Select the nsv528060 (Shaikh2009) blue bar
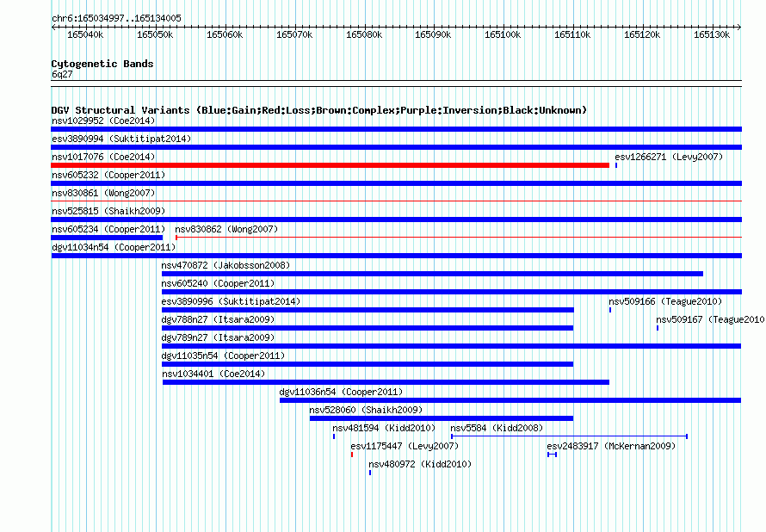 [x=442, y=418]
